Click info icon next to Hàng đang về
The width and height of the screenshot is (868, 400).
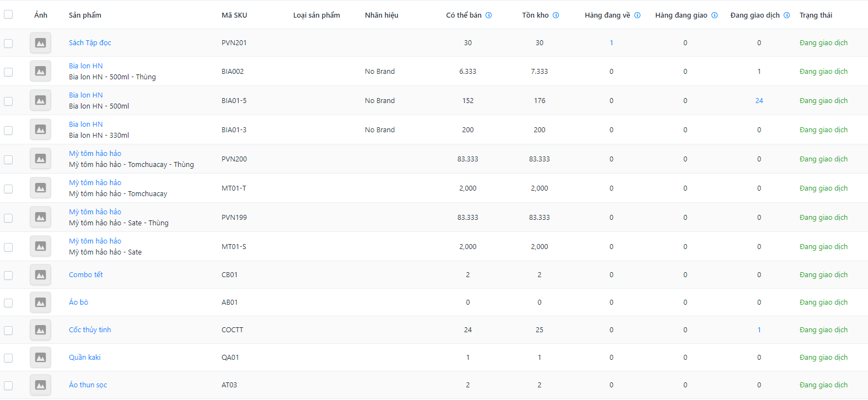[x=637, y=15]
